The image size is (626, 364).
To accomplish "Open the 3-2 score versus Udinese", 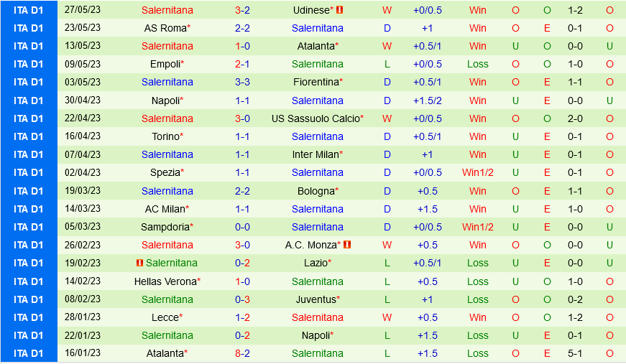I will click(242, 10).
